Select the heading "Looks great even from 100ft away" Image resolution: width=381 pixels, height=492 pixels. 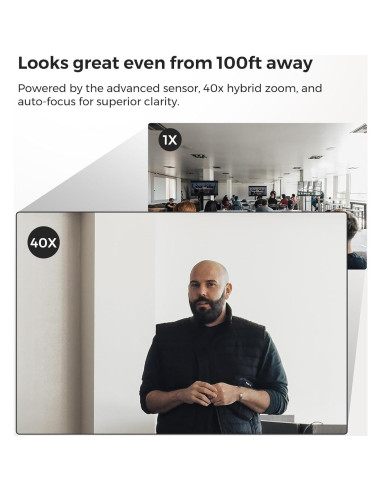(x=165, y=63)
